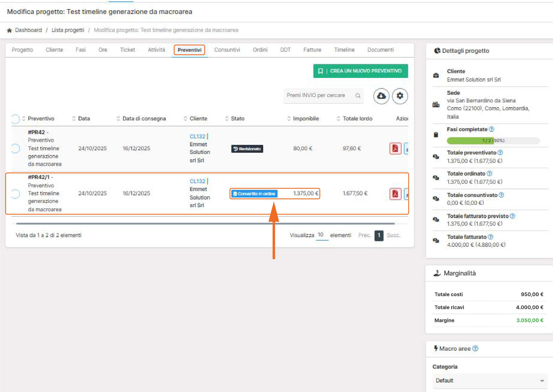Screen dimensions: 553x392
Task: Open the Timeline tab
Action: (x=344, y=50)
